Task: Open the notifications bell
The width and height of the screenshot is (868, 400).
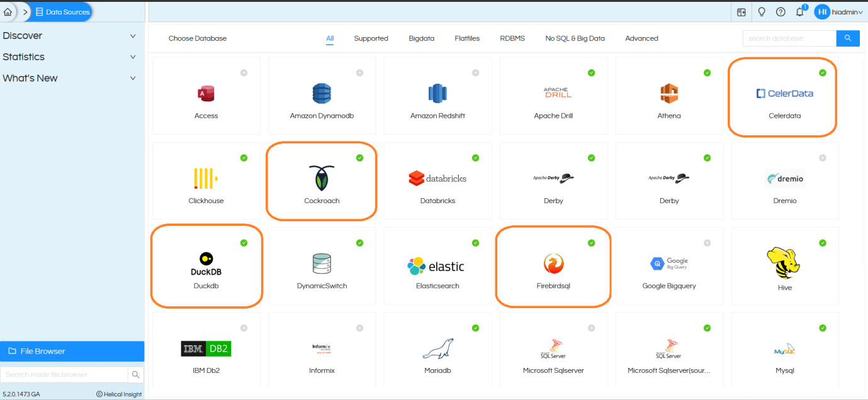Action: [800, 12]
